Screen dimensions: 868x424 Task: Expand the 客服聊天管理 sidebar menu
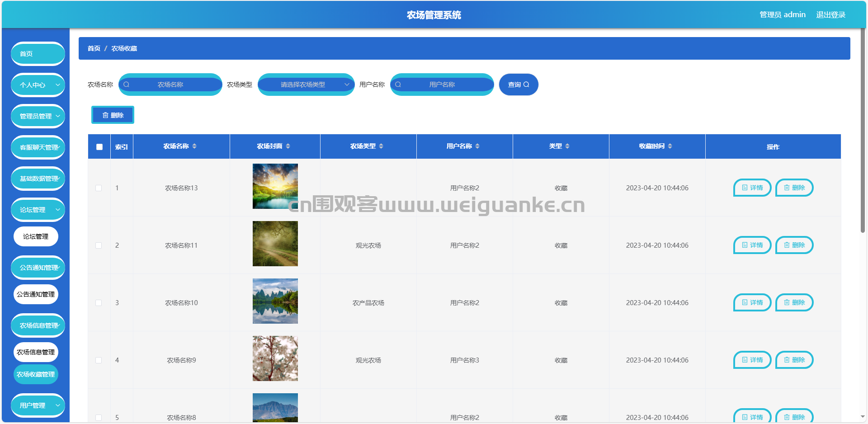click(x=38, y=147)
